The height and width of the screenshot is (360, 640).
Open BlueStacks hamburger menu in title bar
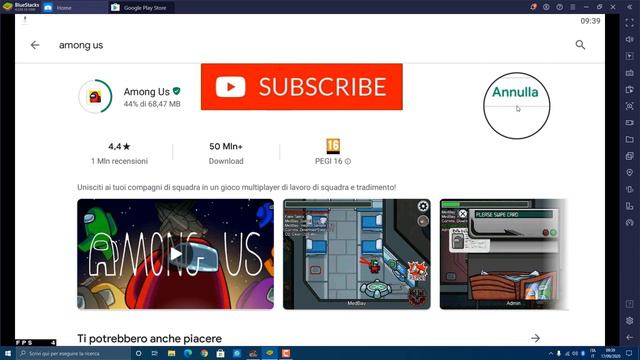click(x=573, y=7)
